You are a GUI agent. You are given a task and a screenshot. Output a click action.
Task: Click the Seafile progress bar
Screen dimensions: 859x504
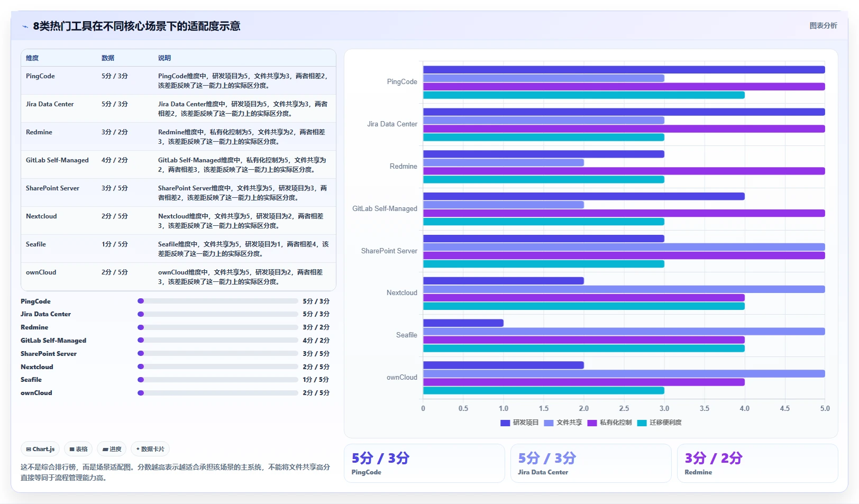click(x=218, y=380)
